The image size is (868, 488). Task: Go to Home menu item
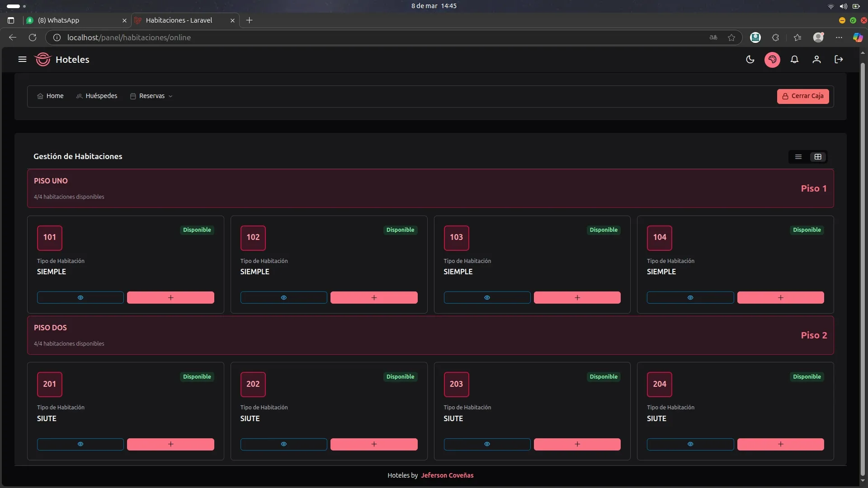[x=50, y=96]
